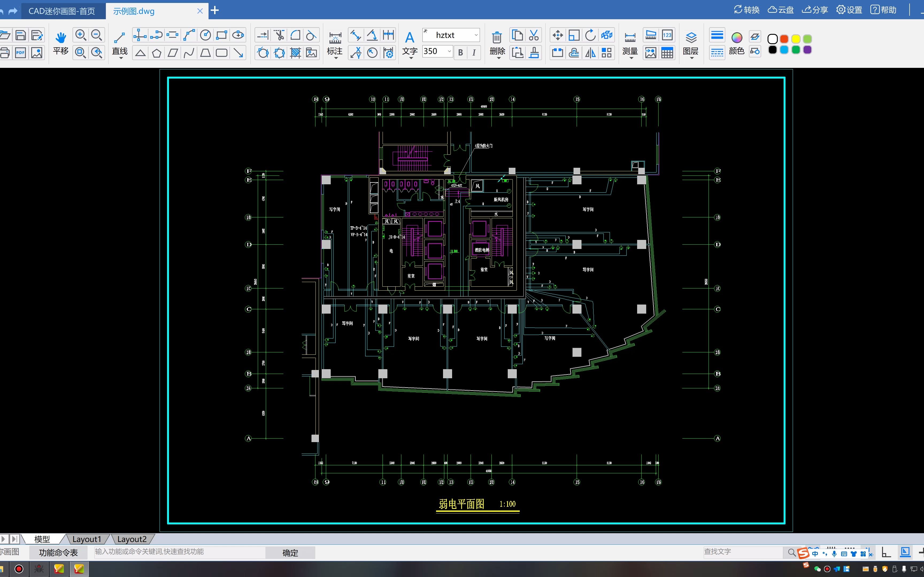Screen dimensions: 924x577
Task: Select the circle drawing tool
Action: pyautogui.click(x=205, y=35)
